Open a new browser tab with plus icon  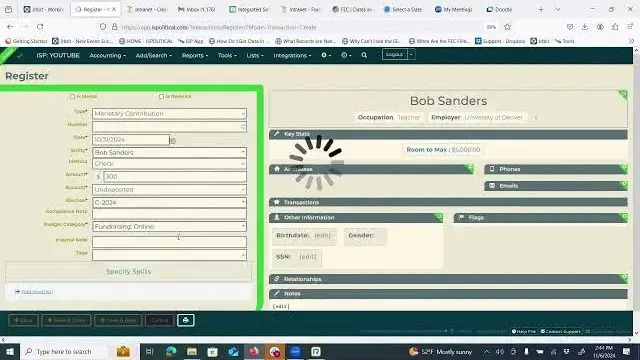pyautogui.click(x=541, y=9)
